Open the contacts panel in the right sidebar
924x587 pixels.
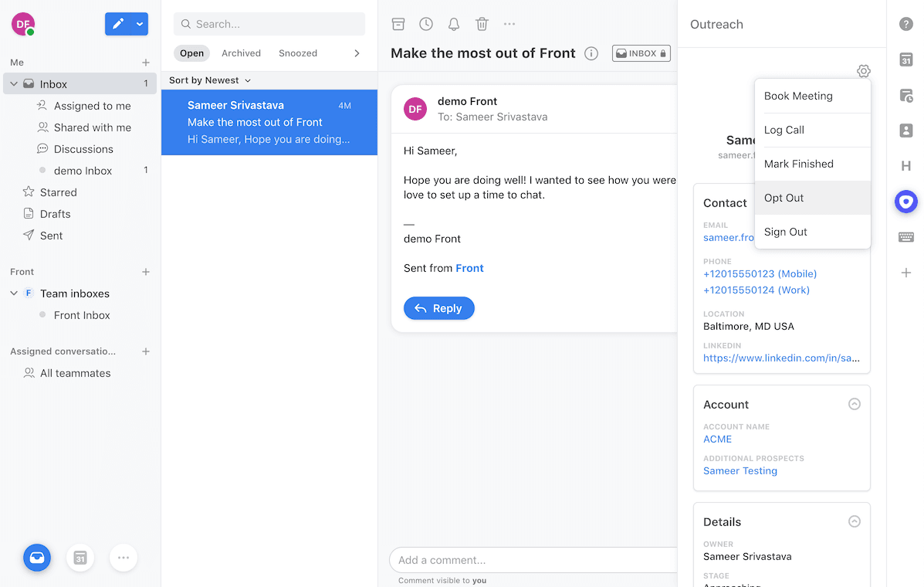click(906, 131)
